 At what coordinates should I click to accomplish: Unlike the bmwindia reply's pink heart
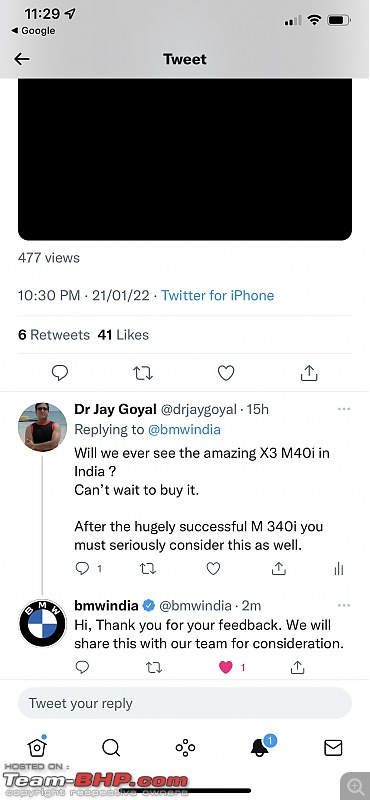(226, 667)
